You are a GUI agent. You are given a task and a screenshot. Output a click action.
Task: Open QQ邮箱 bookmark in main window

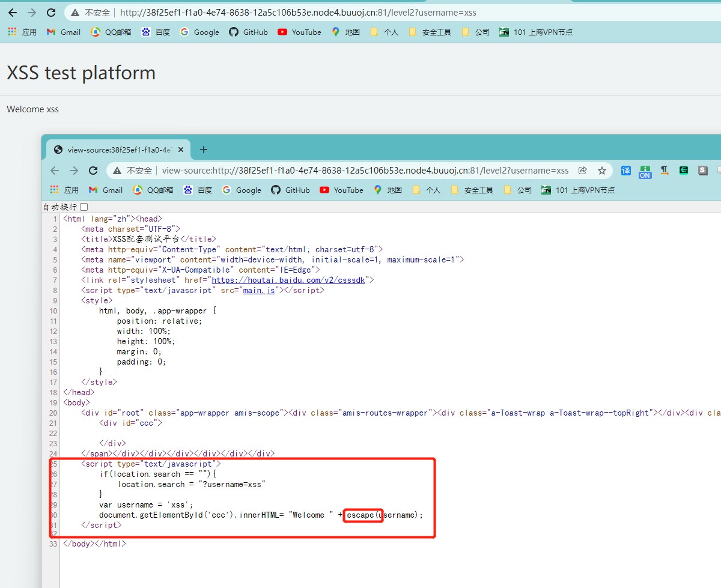(x=111, y=32)
